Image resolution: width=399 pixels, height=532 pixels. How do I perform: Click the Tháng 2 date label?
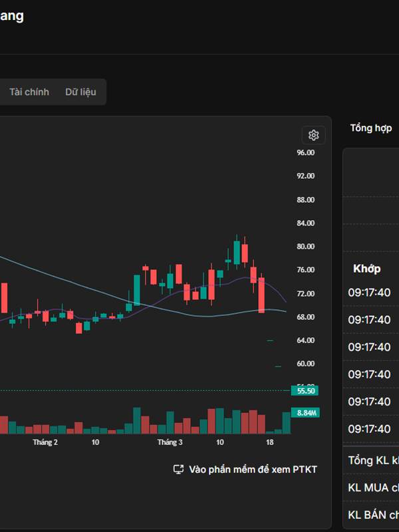[45, 442]
